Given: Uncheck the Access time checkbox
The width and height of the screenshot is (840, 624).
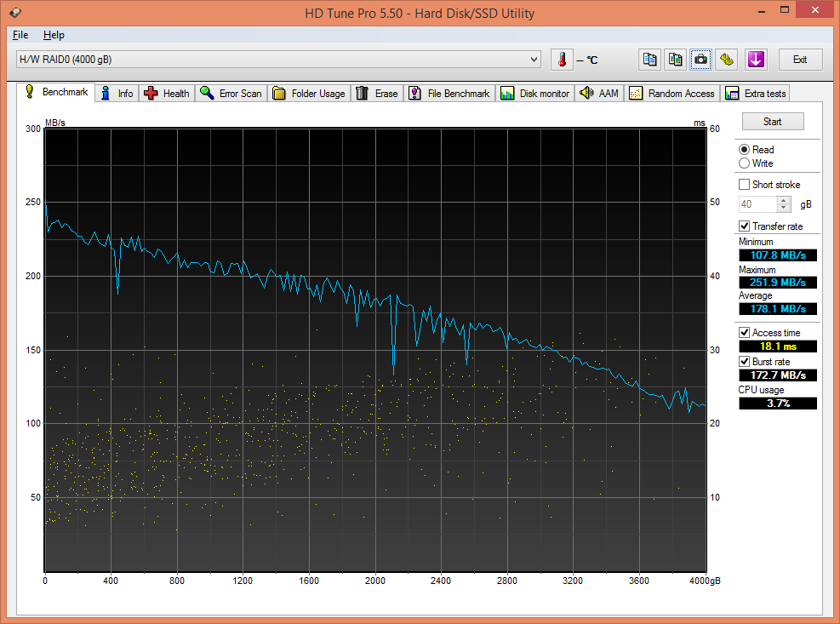Looking at the screenshot, I should tap(744, 332).
